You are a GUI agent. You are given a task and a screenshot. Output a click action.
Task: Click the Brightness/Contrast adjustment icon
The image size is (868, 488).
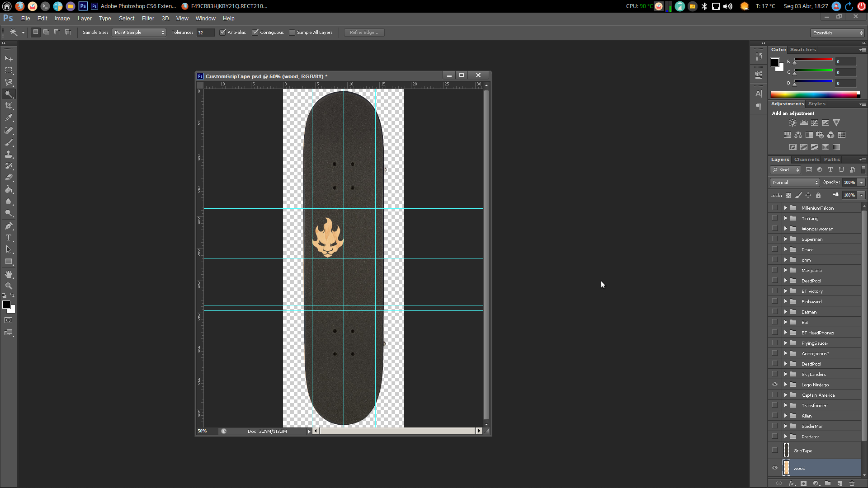(793, 123)
